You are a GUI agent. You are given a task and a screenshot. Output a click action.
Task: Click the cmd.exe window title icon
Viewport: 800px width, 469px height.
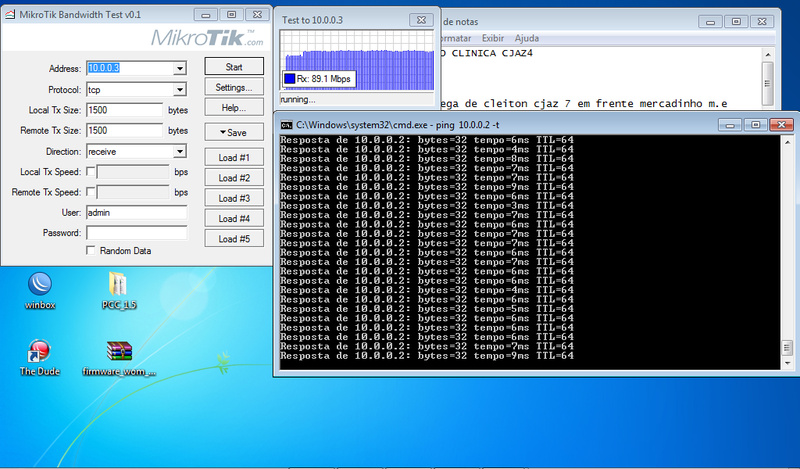click(x=287, y=125)
